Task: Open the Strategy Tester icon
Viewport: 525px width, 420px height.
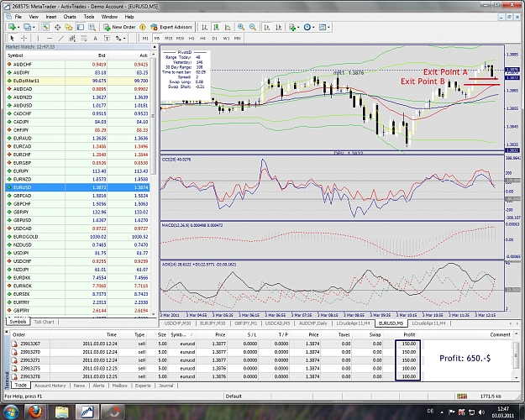Action: tap(92, 27)
